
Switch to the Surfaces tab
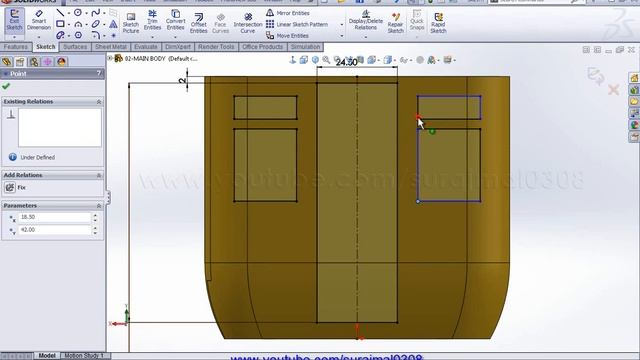[75, 47]
